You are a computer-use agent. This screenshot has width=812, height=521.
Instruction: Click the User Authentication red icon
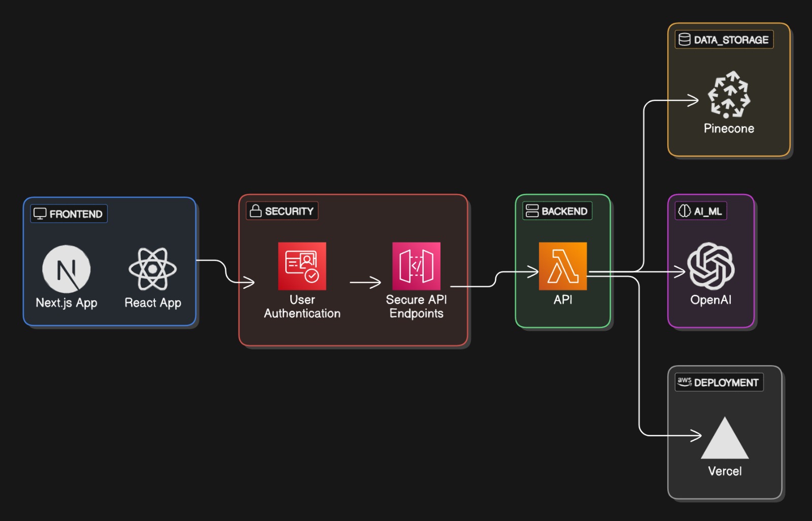coord(302,266)
